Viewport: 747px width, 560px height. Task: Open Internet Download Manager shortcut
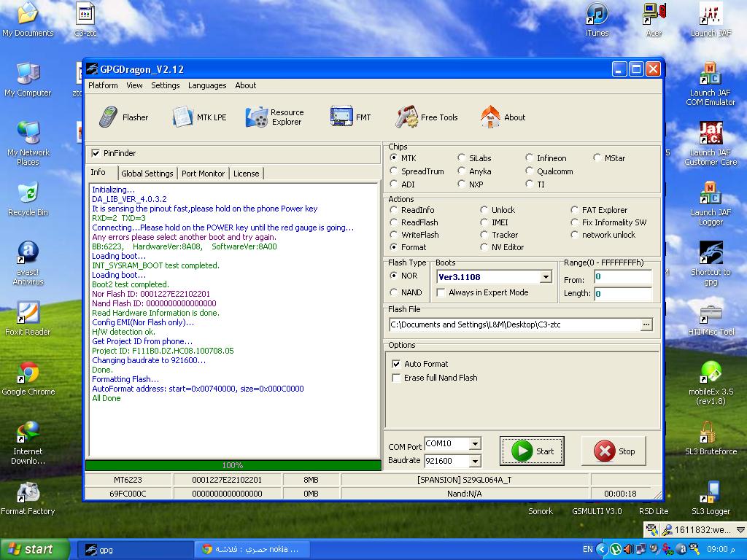(x=28, y=443)
